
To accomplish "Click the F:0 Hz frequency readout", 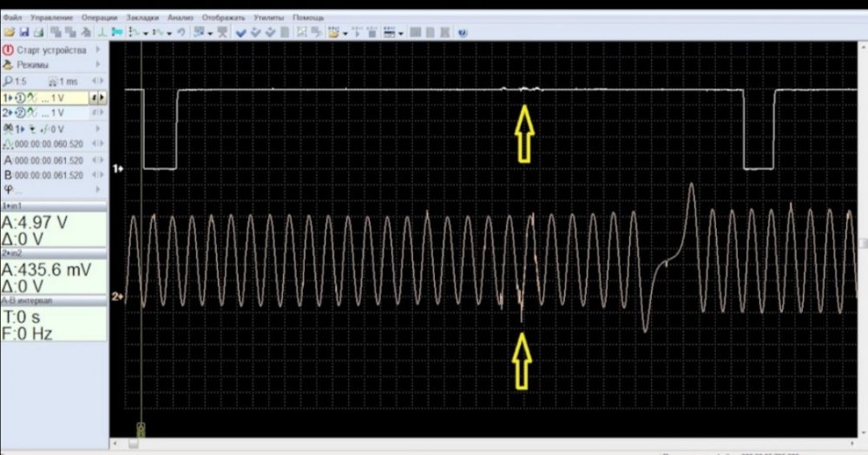I will 28,333.
